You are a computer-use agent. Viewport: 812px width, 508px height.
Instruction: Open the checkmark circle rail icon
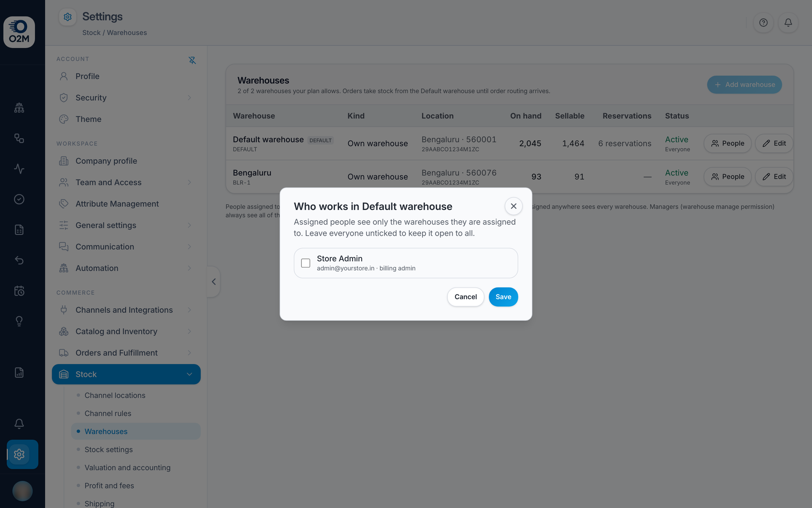point(19,199)
